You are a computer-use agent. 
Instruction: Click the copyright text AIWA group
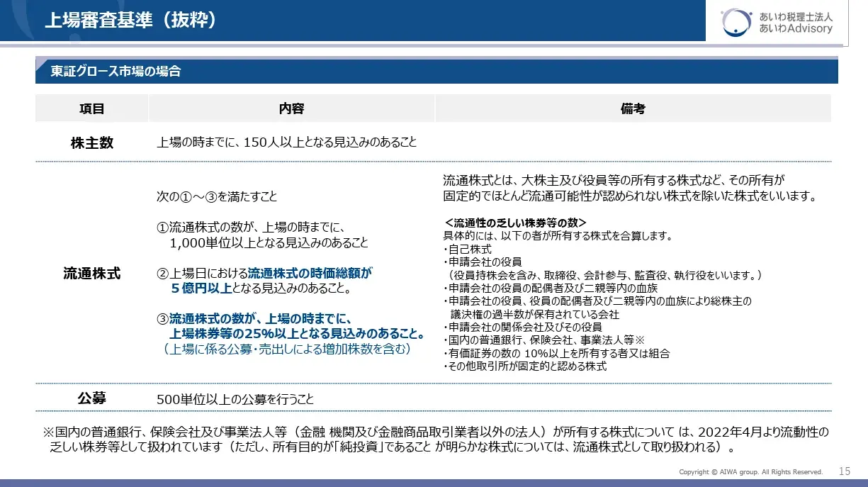pyautogui.click(x=751, y=471)
